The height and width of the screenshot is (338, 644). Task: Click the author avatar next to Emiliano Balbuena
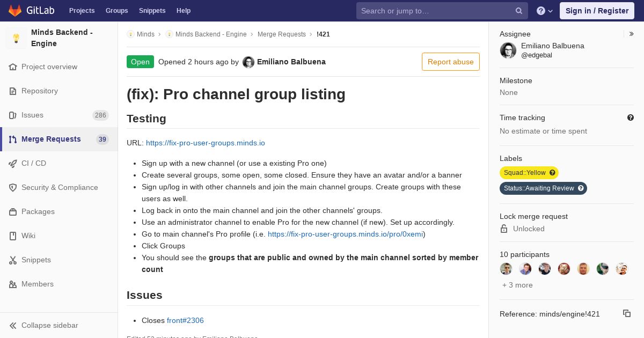point(248,62)
